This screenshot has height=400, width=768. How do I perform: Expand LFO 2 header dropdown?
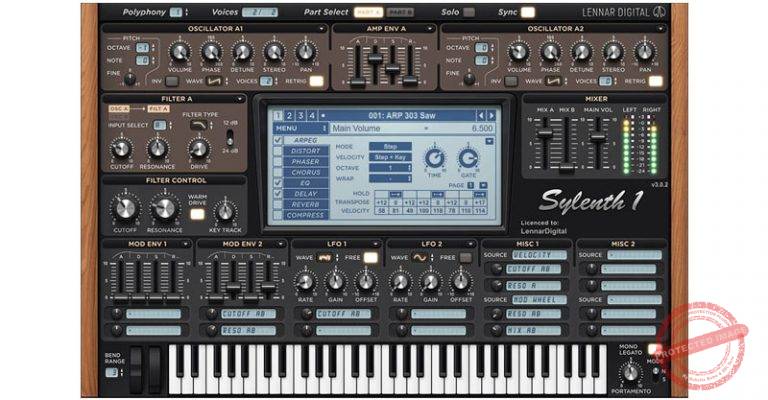pyautogui.click(x=470, y=244)
